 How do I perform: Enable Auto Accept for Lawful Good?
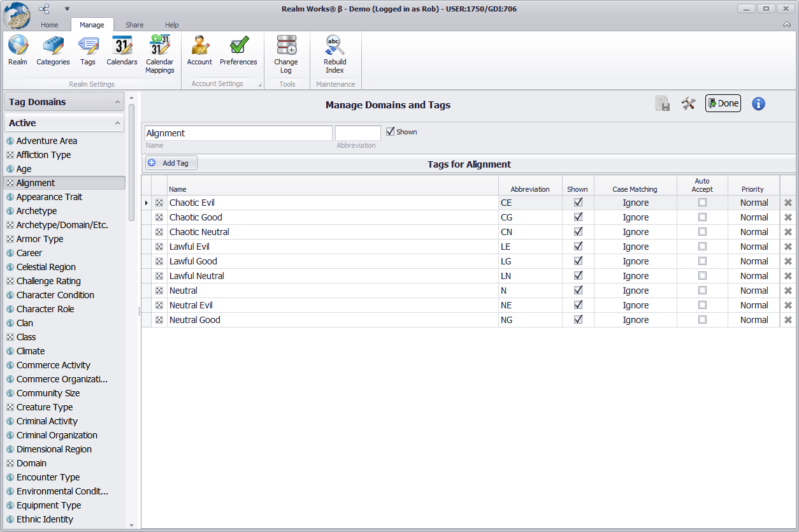point(702,261)
